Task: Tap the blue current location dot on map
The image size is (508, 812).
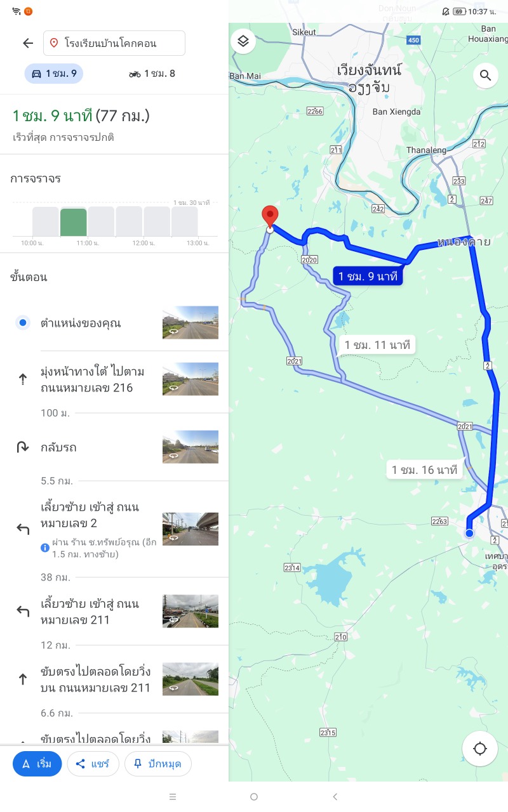Action: click(469, 533)
